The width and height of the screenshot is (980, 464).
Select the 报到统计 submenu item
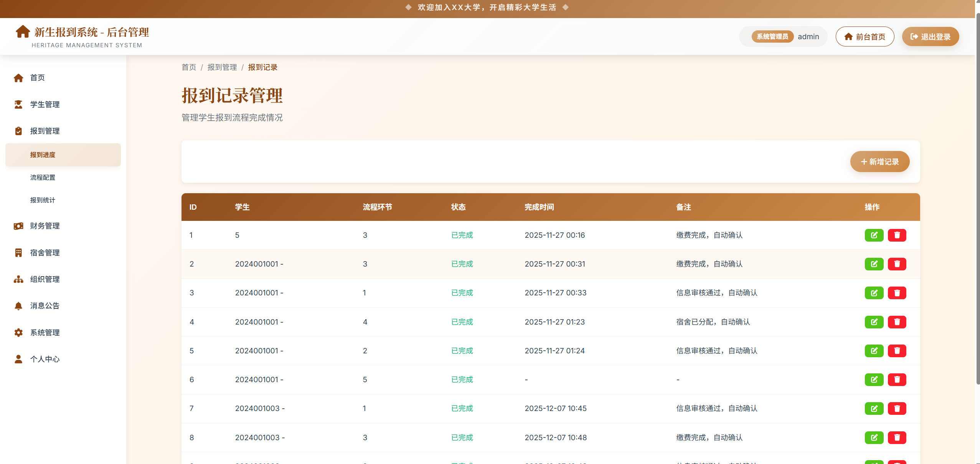(43, 200)
